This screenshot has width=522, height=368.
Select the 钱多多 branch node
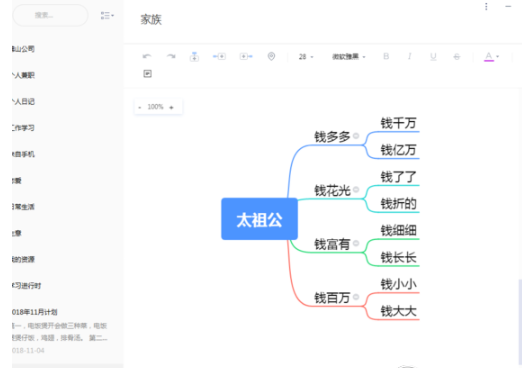(332, 137)
